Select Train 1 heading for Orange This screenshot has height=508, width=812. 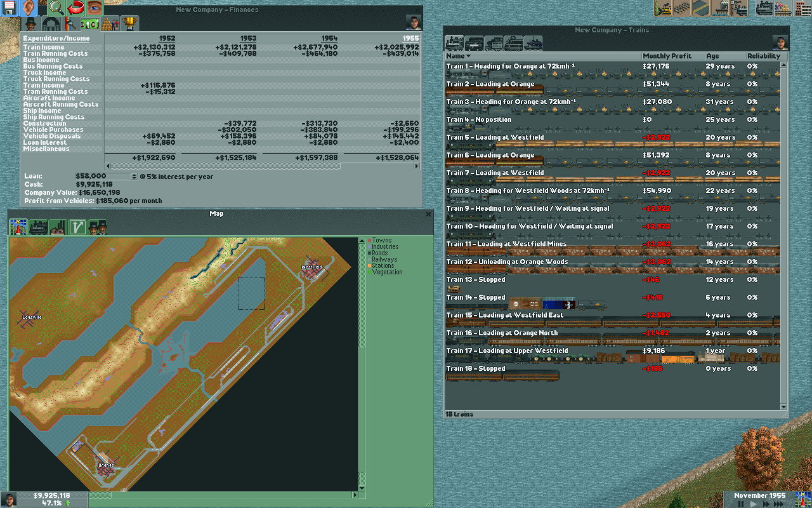click(x=612, y=69)
